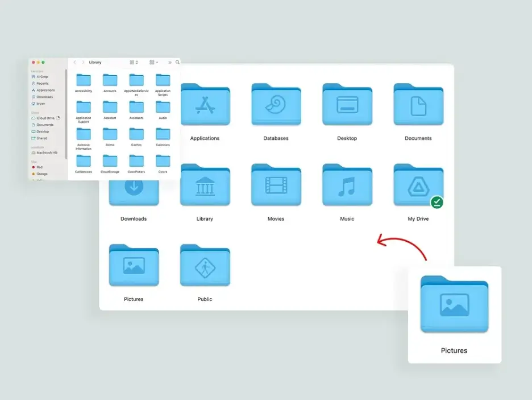Viewport: 532px width, 400px height.
Task: Go forward in the Library Finder window
Action: pyautogui.click(x=83, y=63)
